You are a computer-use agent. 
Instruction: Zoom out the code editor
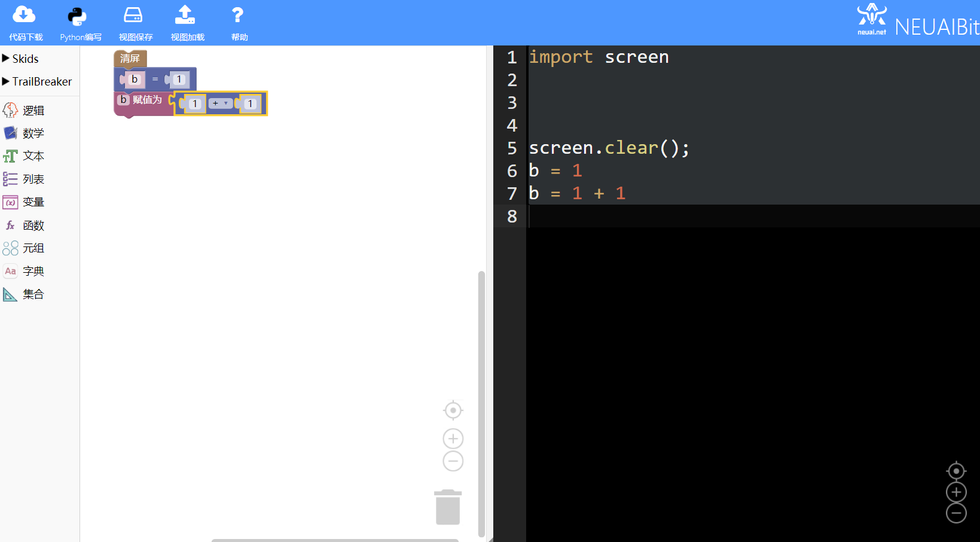956,513
